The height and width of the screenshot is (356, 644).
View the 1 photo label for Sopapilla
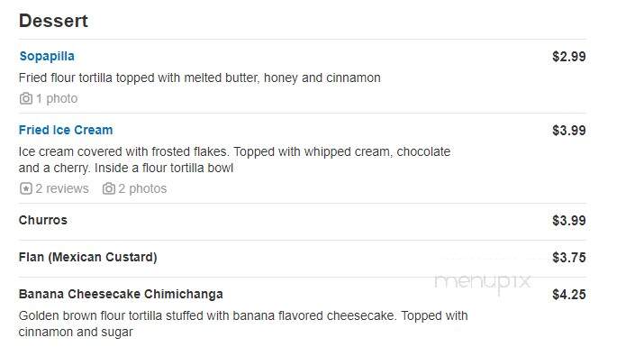coord(57,98)
